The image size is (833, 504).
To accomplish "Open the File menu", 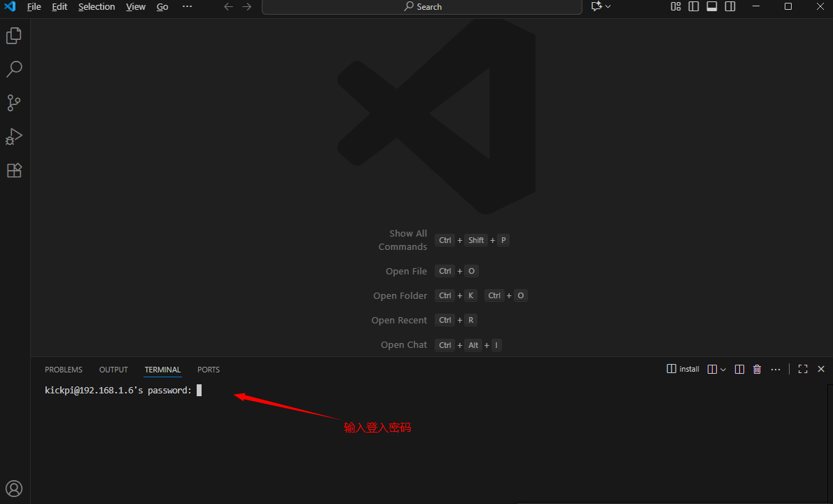I will 34,7.
